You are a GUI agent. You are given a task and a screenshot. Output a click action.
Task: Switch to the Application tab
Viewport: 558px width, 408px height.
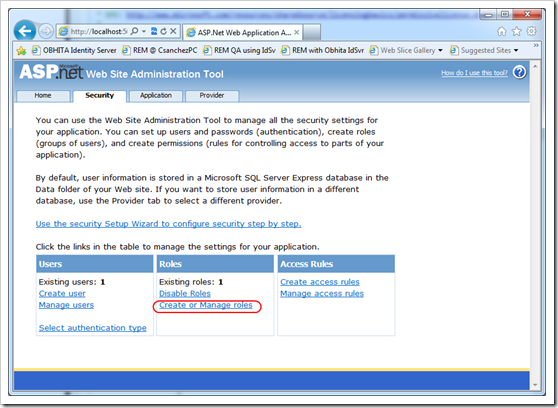coord(156,95)
